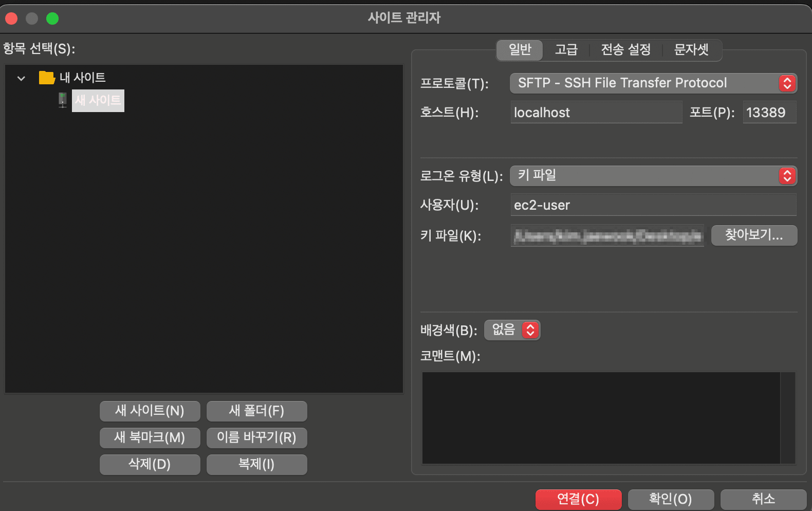
Task: Click the 복제(I) button
Action: (x=256, y=464)
